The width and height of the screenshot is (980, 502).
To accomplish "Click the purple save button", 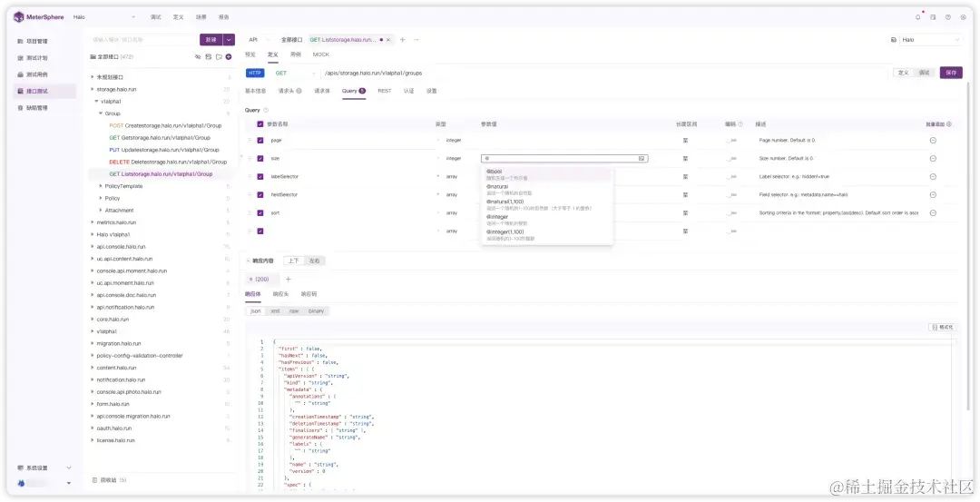I will [x=951, y=73].
